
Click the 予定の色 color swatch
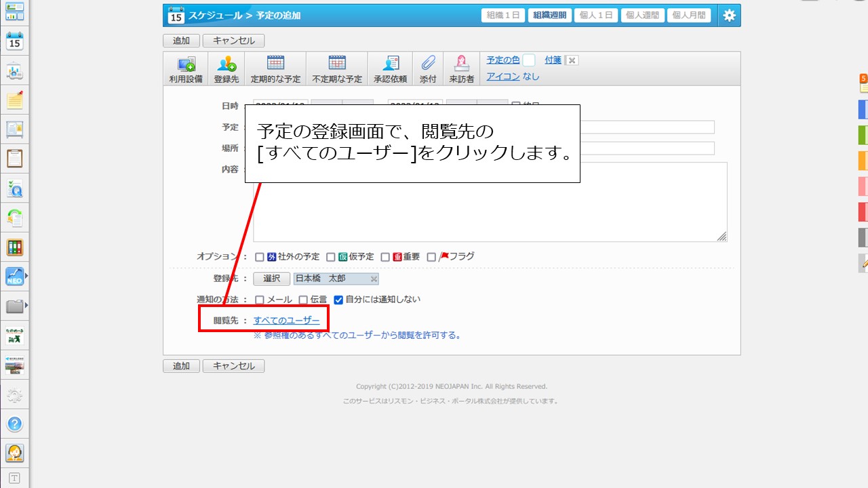coord(529,60)
